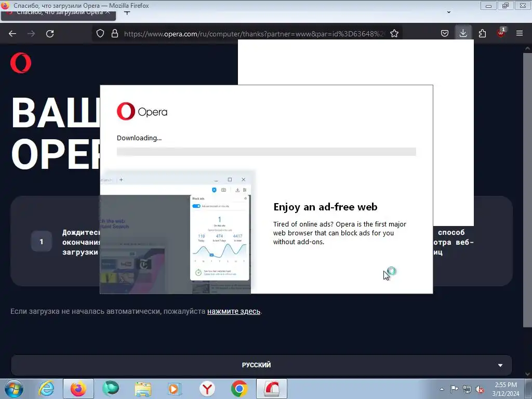The width and height of the screenshot is (532, 399).
Task: Click the Downloading... status text
Action: click(139, 138)
